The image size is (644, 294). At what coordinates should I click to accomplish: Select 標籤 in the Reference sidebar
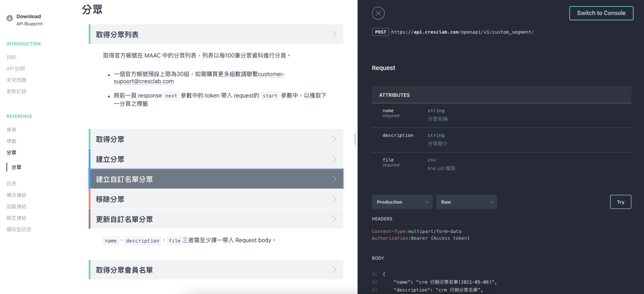pyautogui.click(x=11, y=141)
